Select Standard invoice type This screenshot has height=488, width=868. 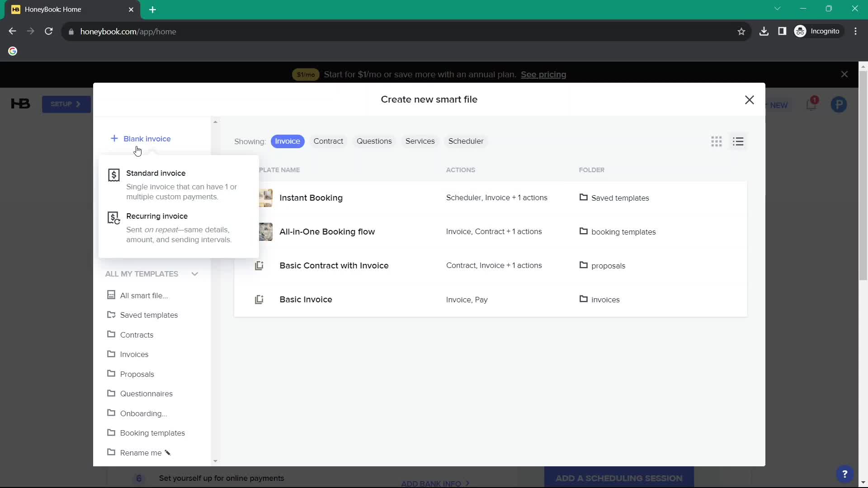pos(156,173)
